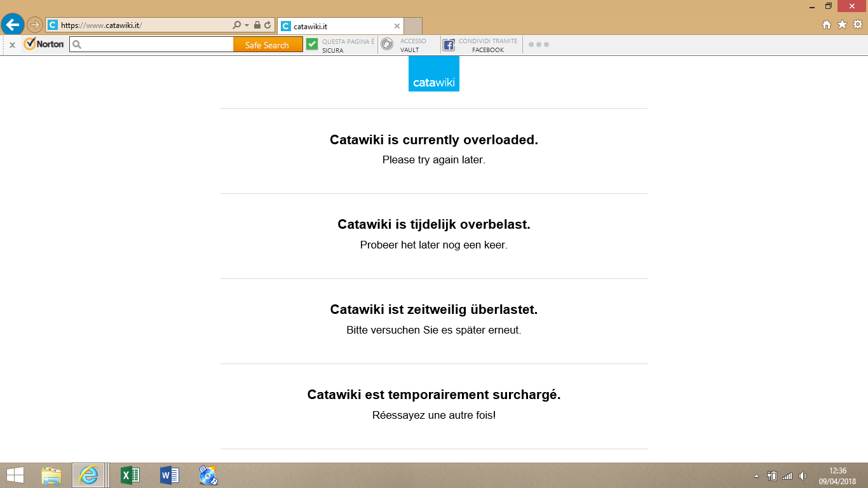Viewport: 868px width, 488px height.
Task: Click the volume speaker tray icon
Action: tap(803, 475)
